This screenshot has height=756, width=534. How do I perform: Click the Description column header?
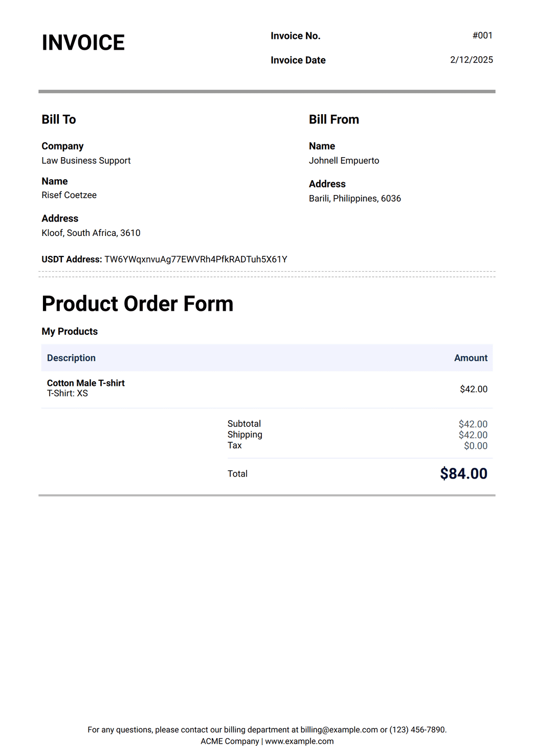click(71, 358)
